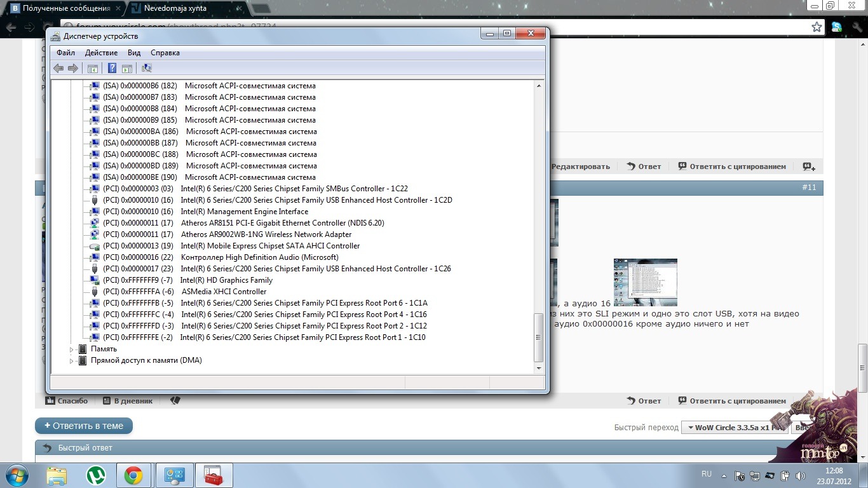Screen dimensions: 868x488
Task: Open the Device Manager screenshot thumbnail in post
Action: [x=645, y=282]
